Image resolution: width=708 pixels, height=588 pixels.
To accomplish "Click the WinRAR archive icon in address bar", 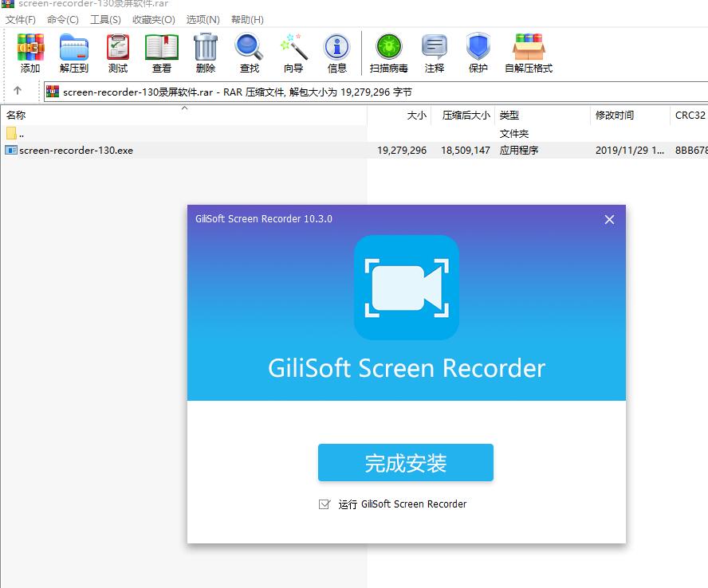I will (x=53, y=92).
